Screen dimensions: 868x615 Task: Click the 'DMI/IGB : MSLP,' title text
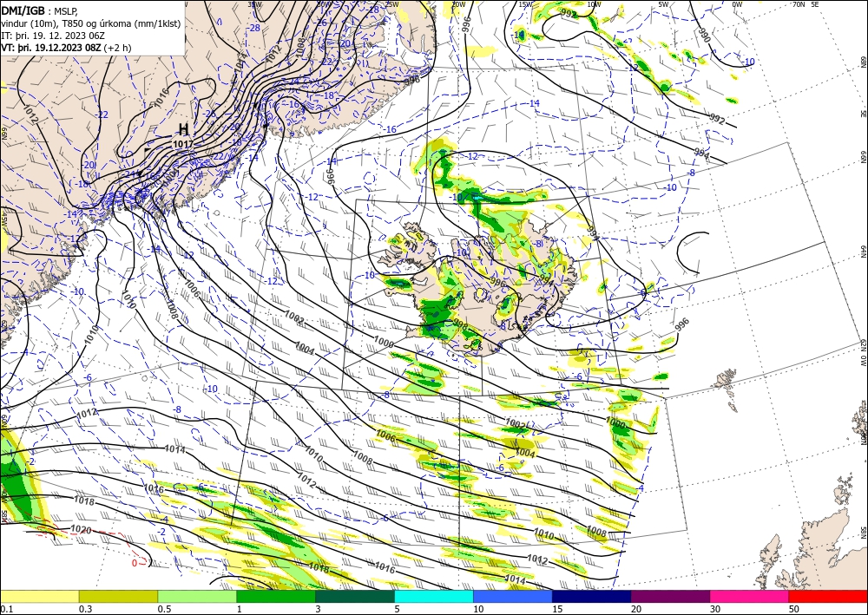(x=39, y=10)
